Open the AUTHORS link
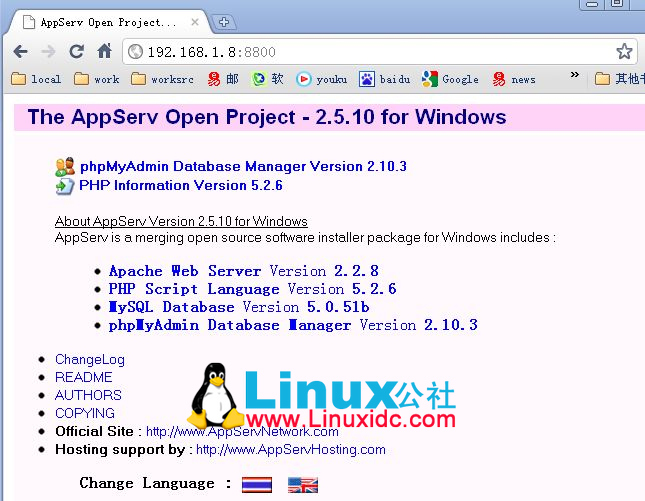Screen dimensions: 645x501 tap(88, 395)
